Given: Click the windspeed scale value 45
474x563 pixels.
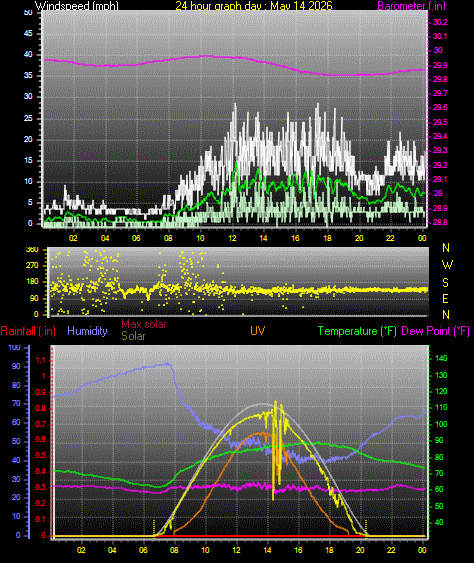Looking at the screenshot, I should (28, 33).
